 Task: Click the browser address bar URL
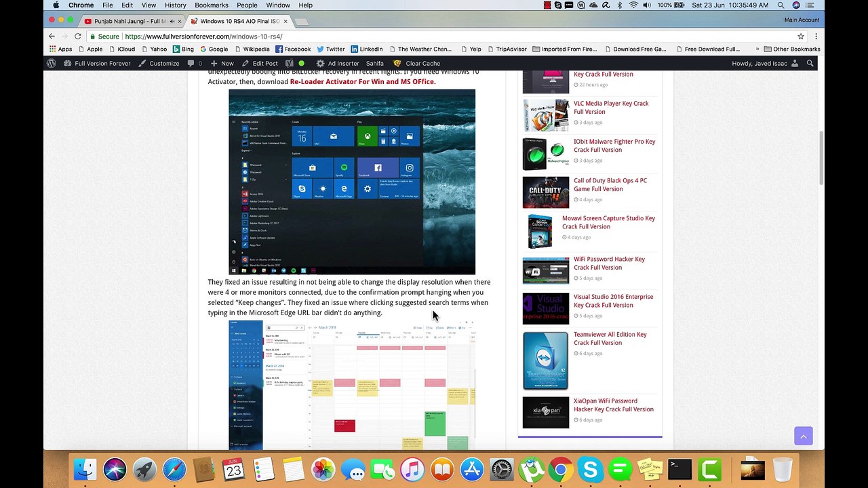(203, 37)
